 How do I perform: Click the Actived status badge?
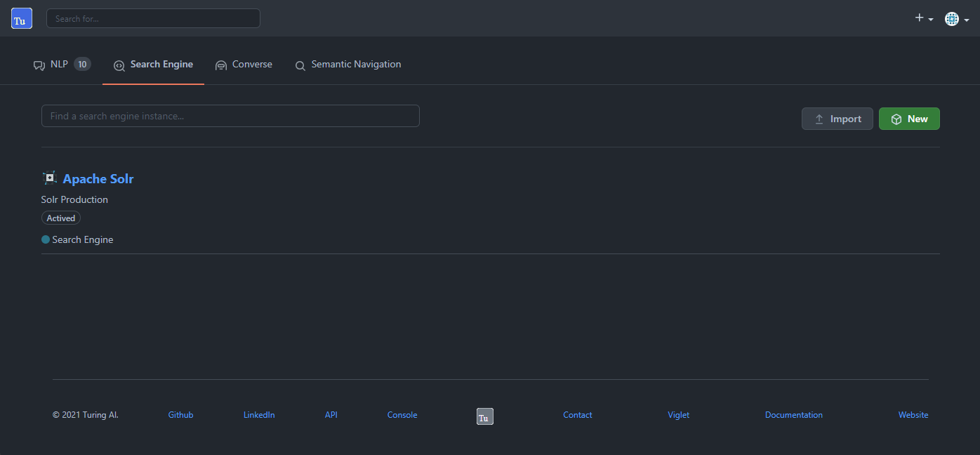(x=60, y=218)
